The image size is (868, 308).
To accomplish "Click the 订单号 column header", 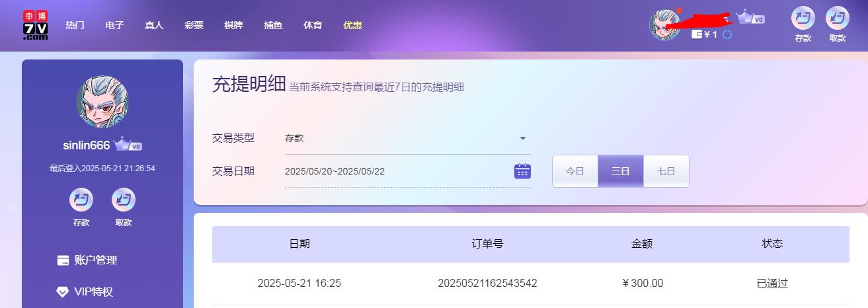I will point(488,243).
